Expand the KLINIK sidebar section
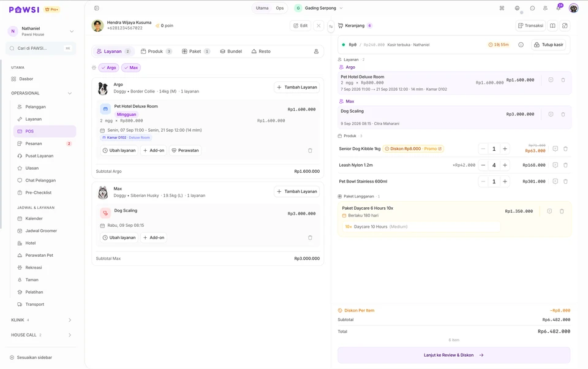 pos(42,320)
